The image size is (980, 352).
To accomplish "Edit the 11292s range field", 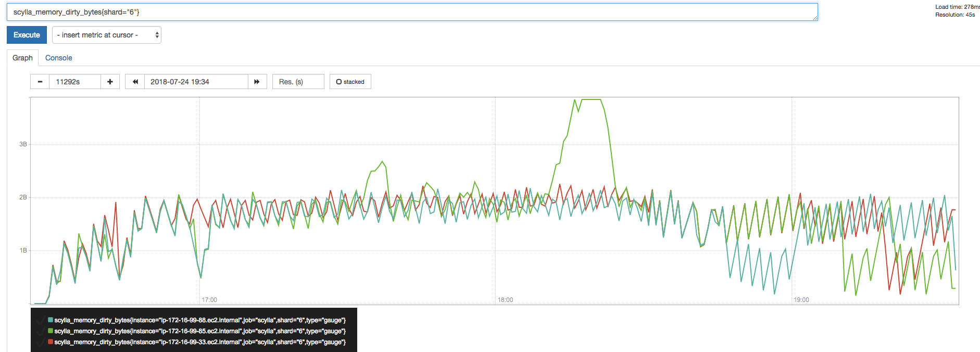I will [75, 82].
